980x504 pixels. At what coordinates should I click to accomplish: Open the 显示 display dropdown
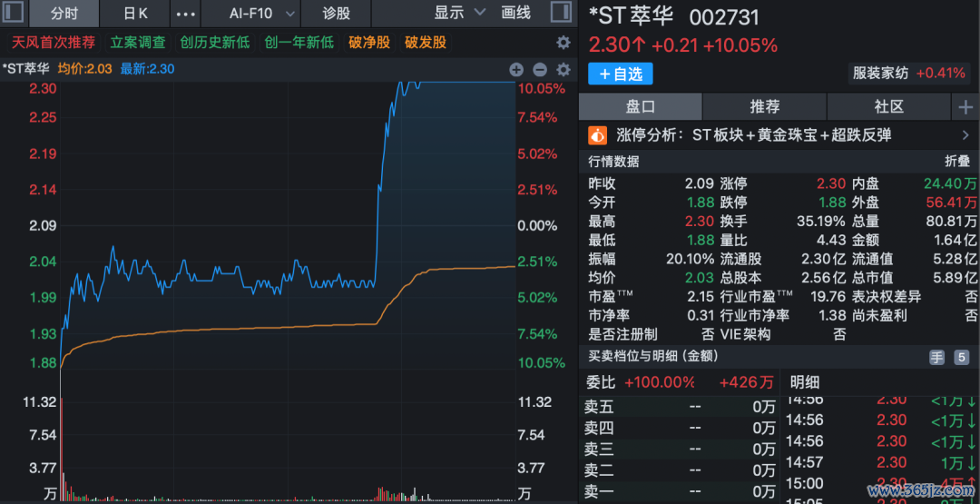460,13
